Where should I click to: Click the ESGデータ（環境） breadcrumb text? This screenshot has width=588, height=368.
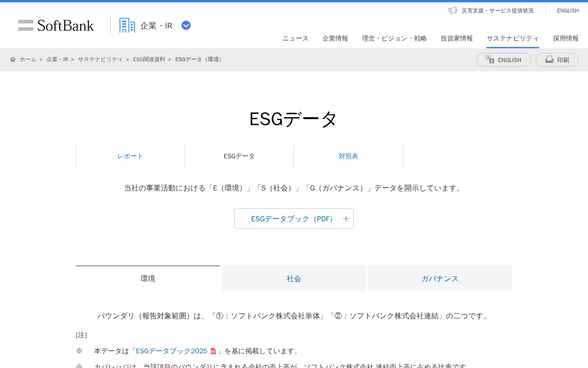pyautogui.click(x=199, y=59)
